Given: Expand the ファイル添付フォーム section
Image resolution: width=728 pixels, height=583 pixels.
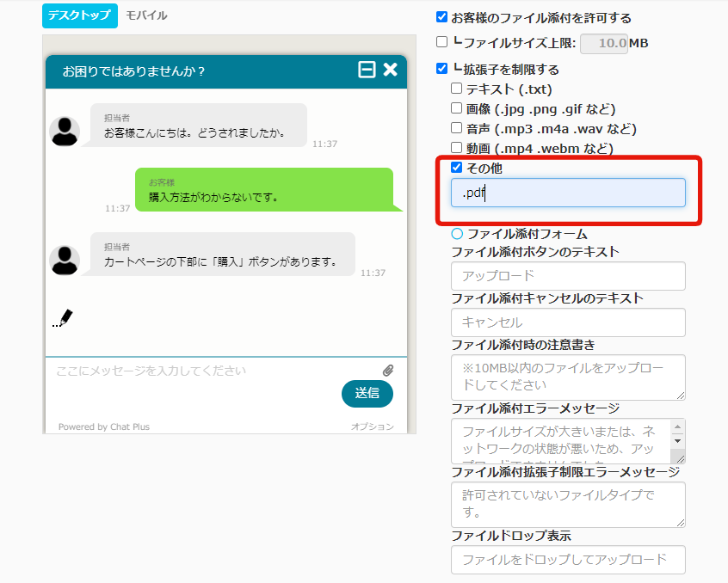Looking at the screenshot, I should point(457,234).
